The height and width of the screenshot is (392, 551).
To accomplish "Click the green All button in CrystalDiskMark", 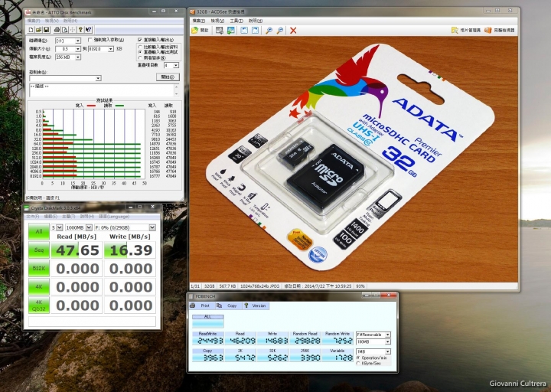I will pos(39,232).
